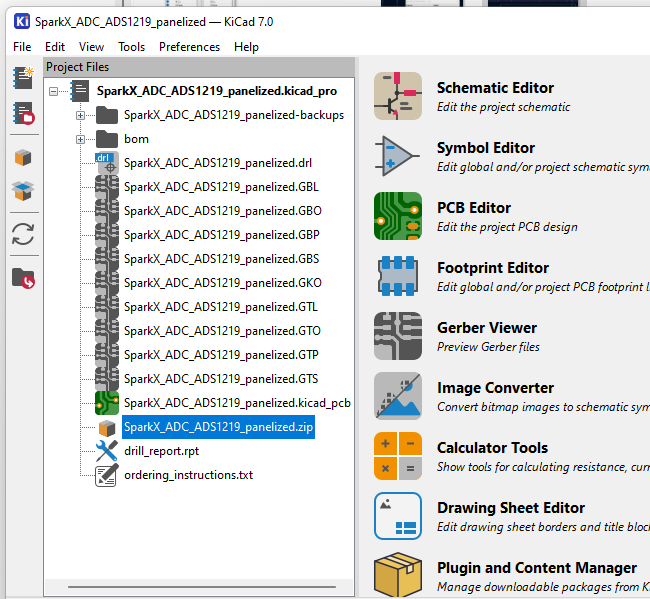This screenshot has height=599, width=650.
Task: Click the ordering_instructions.txt notepad icon
Action: point(107,475)
